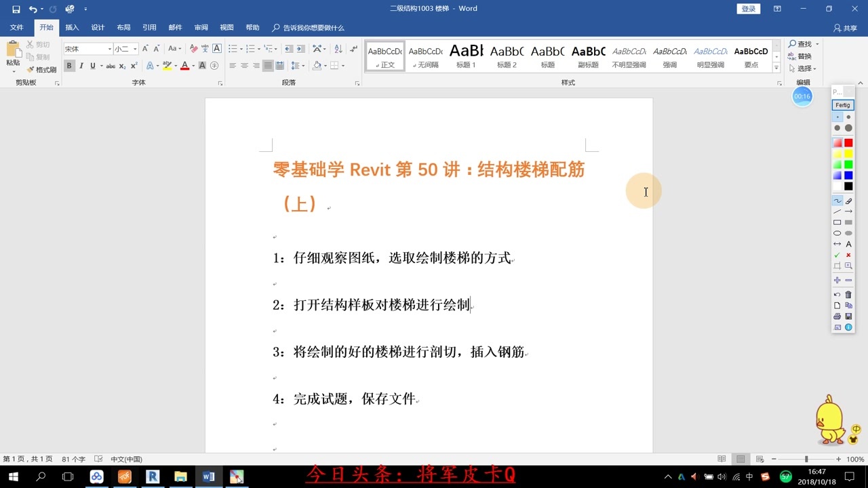Toggle subscript formatting

click(x=122, y=66)
